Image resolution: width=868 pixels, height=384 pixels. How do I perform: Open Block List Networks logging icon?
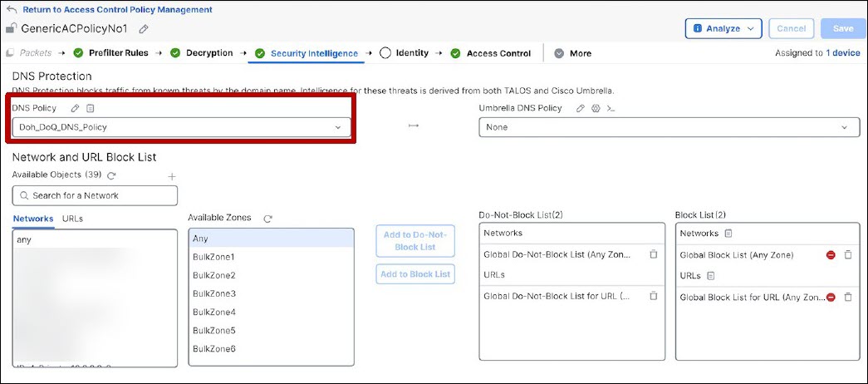(728, 234)
